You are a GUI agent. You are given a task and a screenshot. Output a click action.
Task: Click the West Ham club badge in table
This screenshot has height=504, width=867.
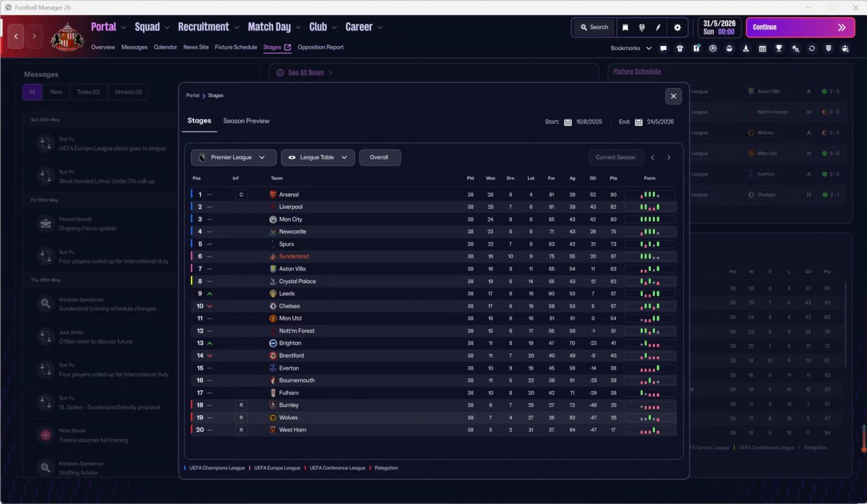(273, 430)
